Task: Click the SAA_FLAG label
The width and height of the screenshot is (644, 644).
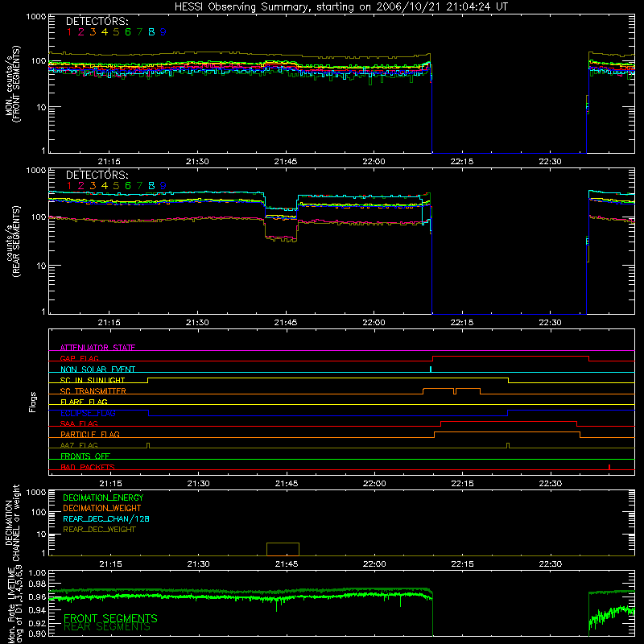Action: click(x=79, y=423)
